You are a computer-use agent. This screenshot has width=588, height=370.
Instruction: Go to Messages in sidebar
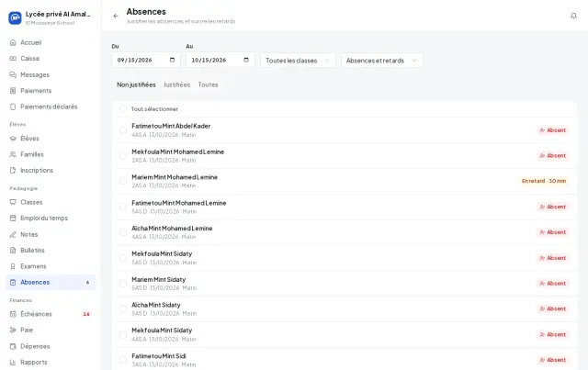point(51,74)
